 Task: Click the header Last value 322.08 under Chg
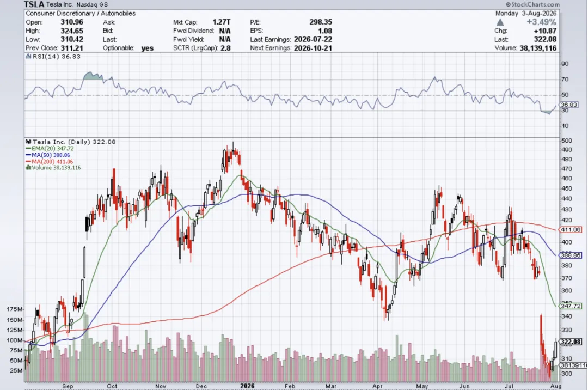tap(545, 39)
